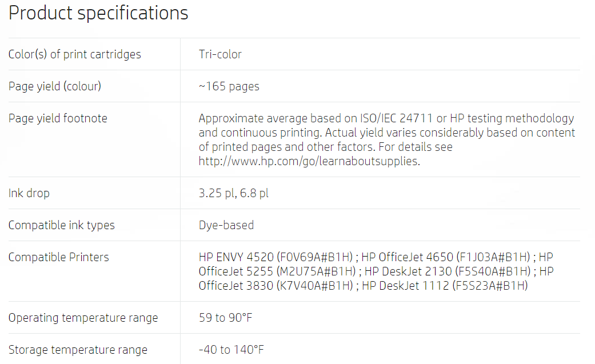This screenshot has height=364, width=595.
Task: Select the Page yield footnote label
Action: click(x=58, y=118)
